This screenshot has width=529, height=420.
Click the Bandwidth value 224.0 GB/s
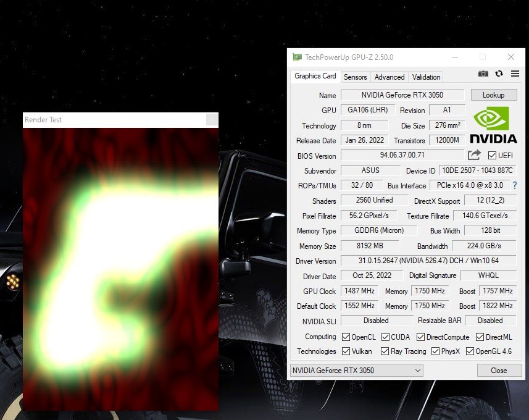[484, 246]
